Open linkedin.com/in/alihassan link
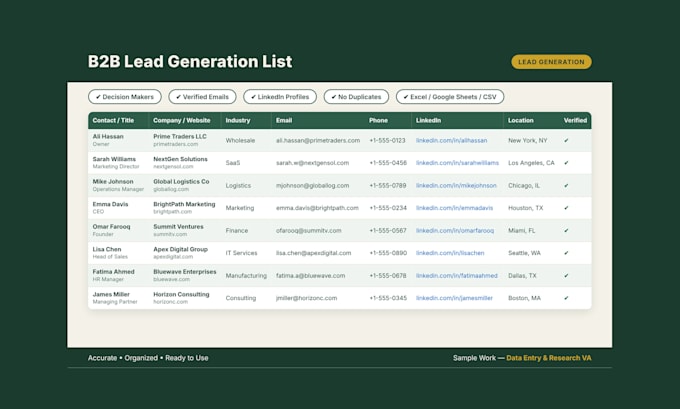The height and width of the screenshot is (409, 680). tap(451, 141)
